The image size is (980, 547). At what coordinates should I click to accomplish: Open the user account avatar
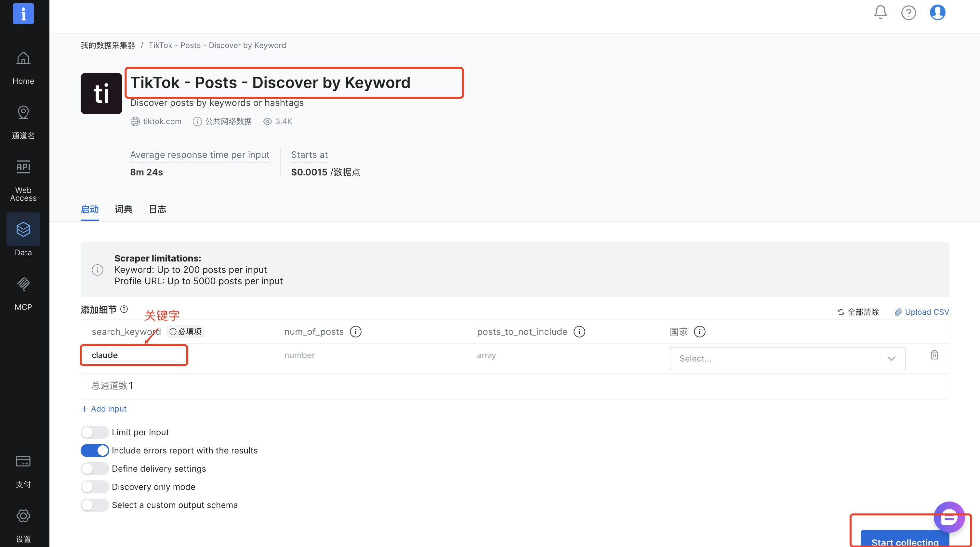tap(937, 13)
